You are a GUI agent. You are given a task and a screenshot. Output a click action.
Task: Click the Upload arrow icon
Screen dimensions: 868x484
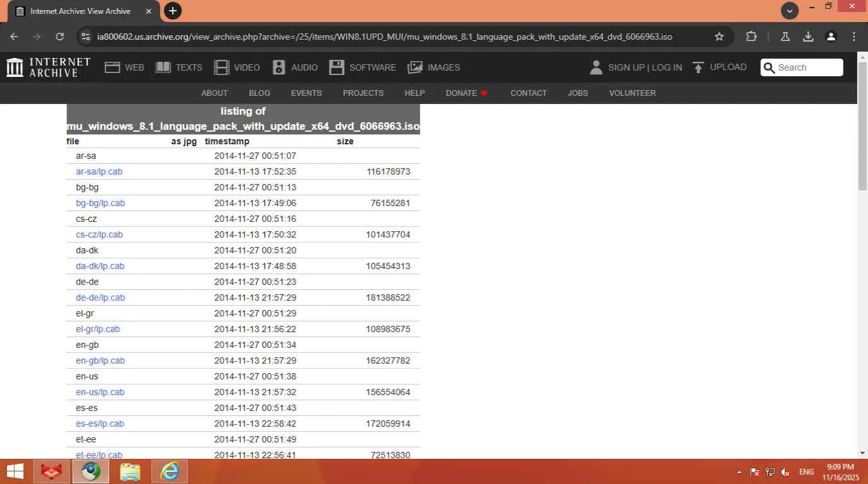click(698, 67)
